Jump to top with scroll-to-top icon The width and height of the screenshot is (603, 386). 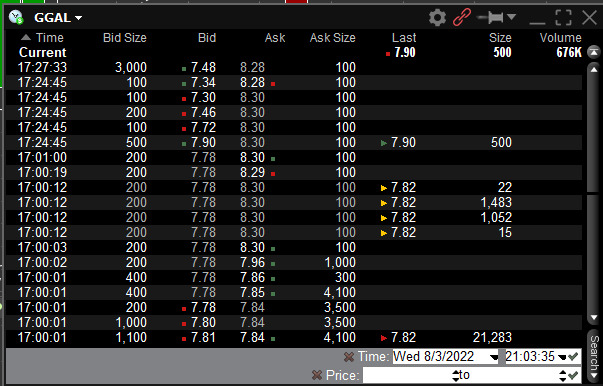coord(594,52)
